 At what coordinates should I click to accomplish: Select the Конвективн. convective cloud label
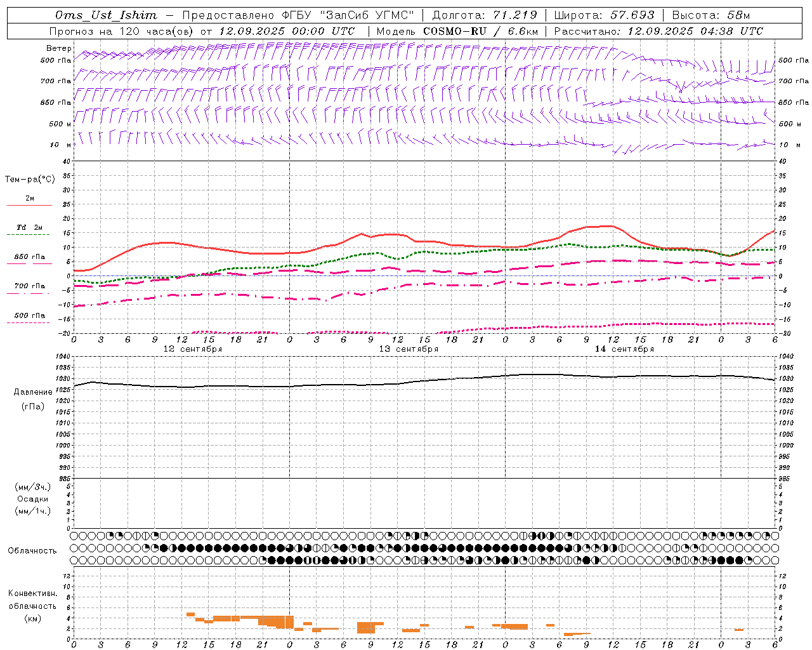click(33, 594)
